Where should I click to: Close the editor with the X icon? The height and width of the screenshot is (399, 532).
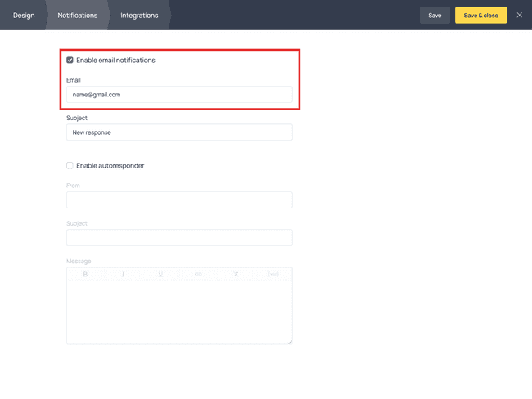pyautogui.click(x=520, y=15)
